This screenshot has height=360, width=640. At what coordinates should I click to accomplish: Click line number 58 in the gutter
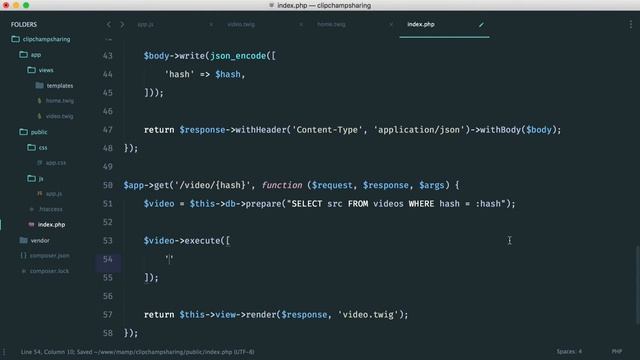tap(108, 333)
